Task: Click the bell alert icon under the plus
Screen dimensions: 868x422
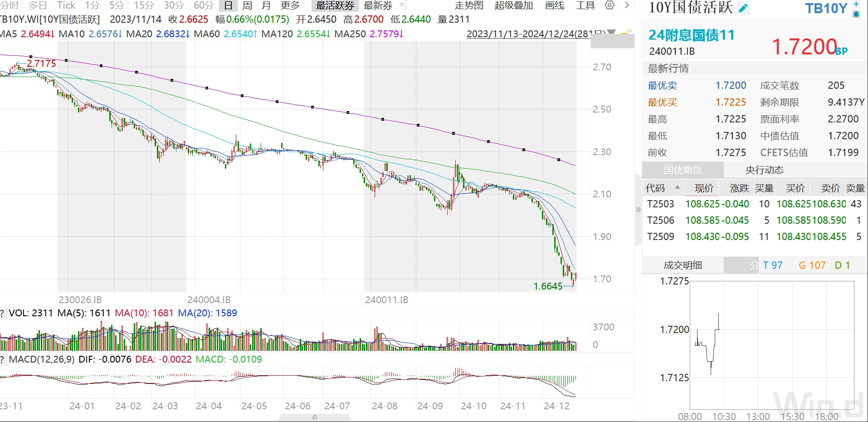Action: 856,14
